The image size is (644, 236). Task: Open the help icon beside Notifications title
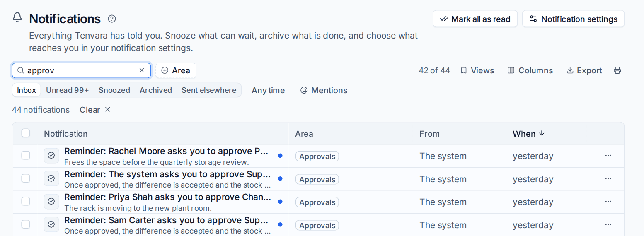[x=112, y=19]
